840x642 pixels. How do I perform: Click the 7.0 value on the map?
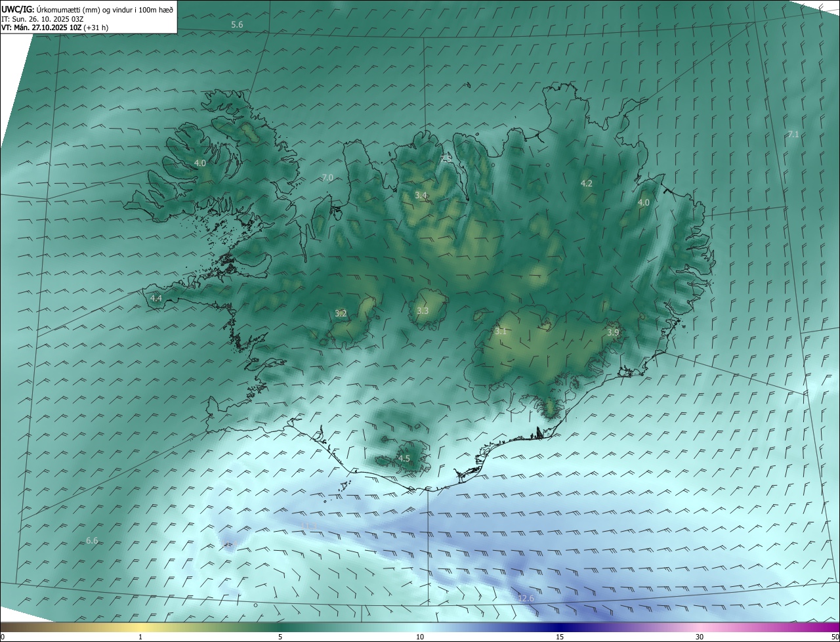click(327, 178)
